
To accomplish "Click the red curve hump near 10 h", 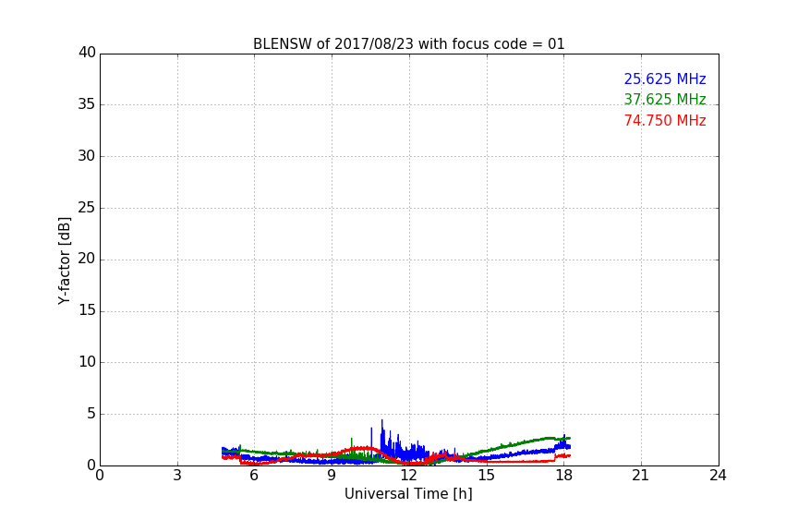I will click(x=361, y=449).
